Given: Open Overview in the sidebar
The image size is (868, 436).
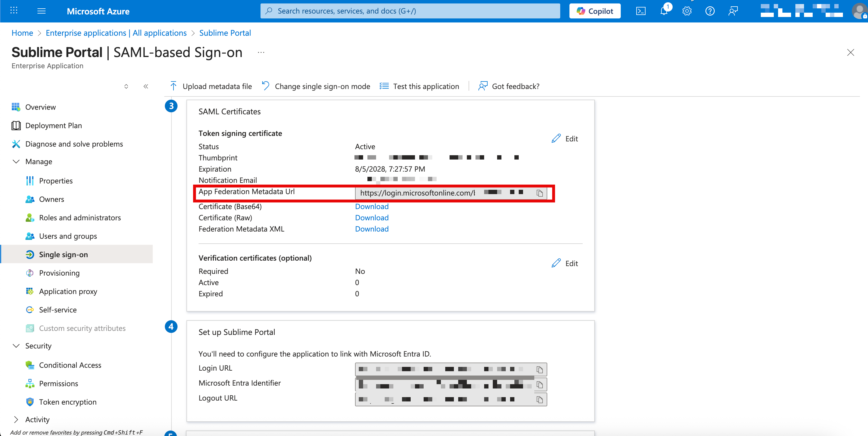Looking at the screenshot, I should point(40,107).
